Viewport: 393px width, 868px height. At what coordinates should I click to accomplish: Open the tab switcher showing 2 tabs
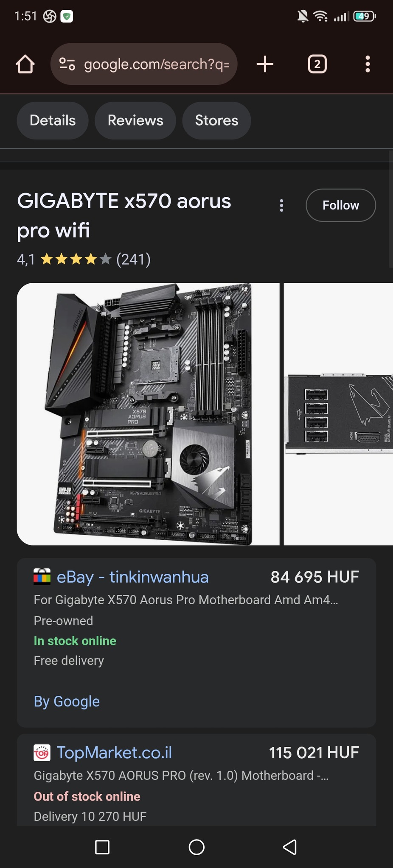[x=317, y=64]
